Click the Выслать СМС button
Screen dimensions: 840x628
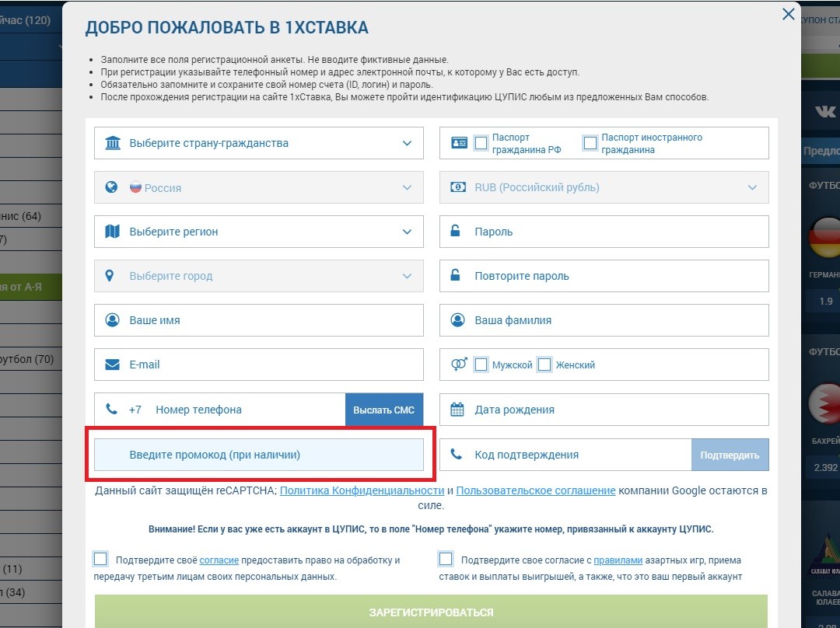click(384, 410)
